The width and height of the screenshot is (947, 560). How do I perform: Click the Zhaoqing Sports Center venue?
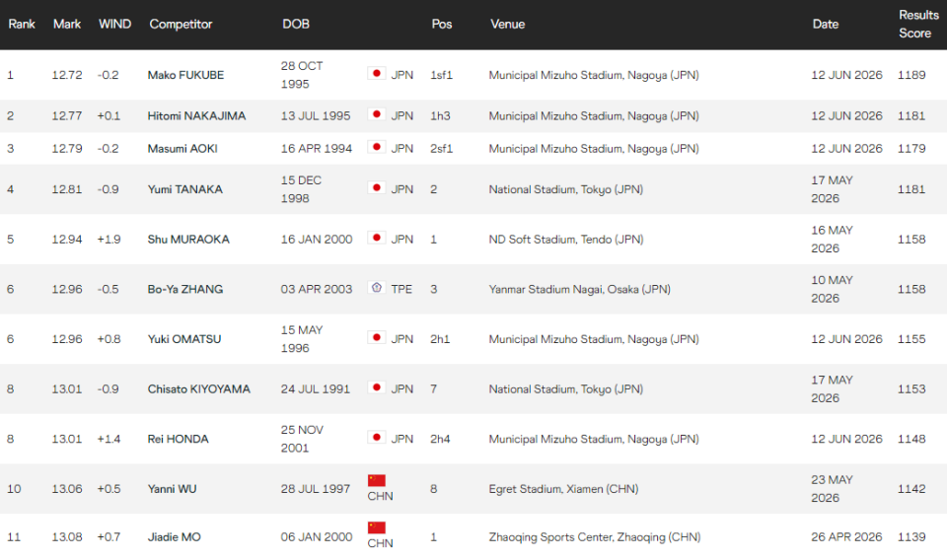pyautogui.click(x=594, y=537)
